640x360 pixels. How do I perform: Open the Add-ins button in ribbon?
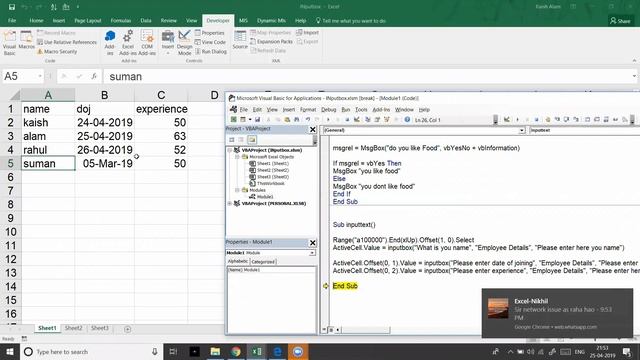coord(110,42)
